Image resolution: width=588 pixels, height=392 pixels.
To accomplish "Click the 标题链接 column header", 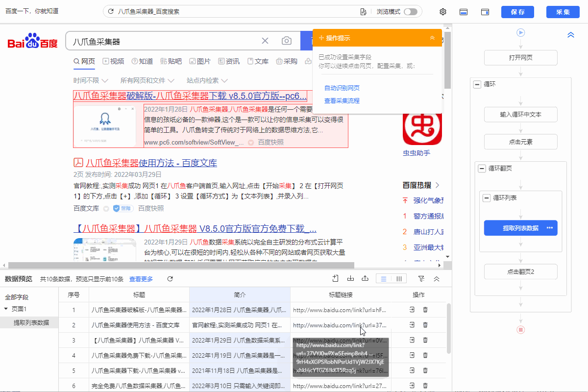I will point(341,295).
